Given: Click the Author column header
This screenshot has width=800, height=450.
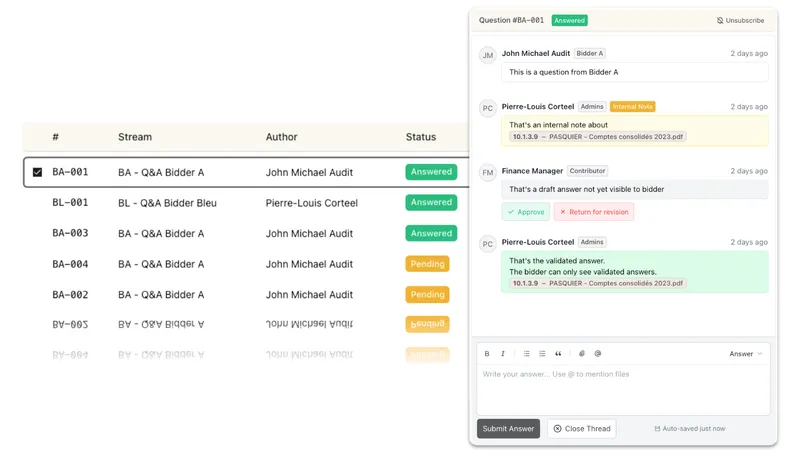Looking at the screenshot, I should 281,137.
